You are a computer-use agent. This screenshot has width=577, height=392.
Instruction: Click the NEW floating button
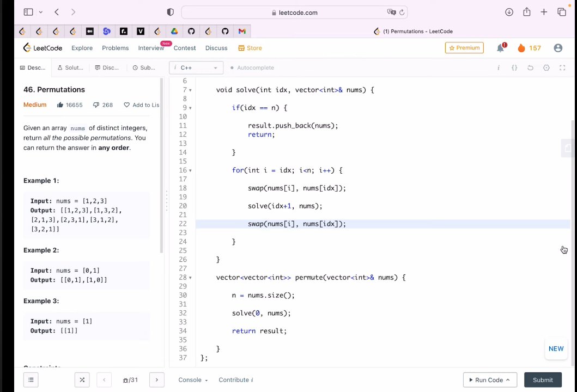click(x=556, y=348)
